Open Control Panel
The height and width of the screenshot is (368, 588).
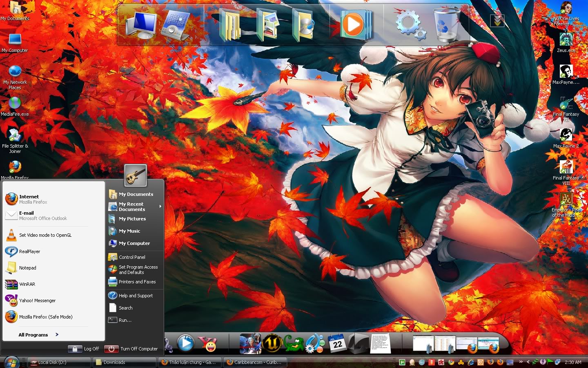[x=135, y=257]
